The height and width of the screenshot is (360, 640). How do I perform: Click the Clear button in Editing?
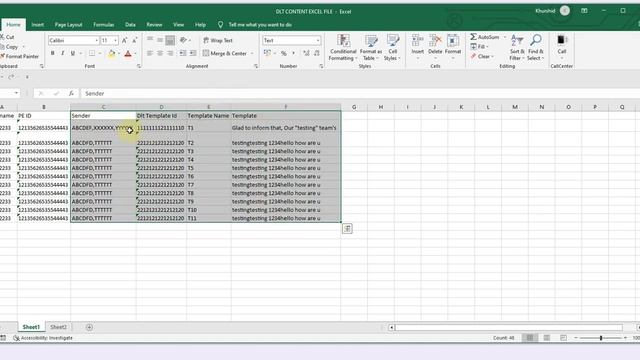pos(481,56)
